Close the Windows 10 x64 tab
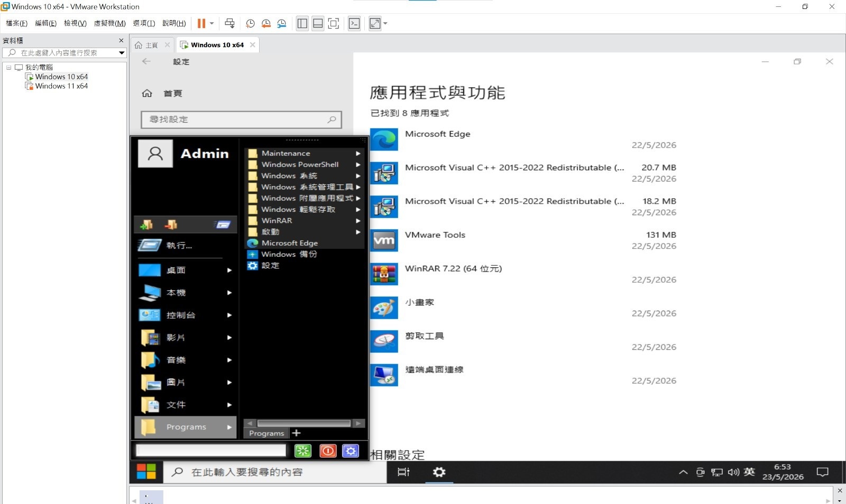846x504 pixels. 253,45
